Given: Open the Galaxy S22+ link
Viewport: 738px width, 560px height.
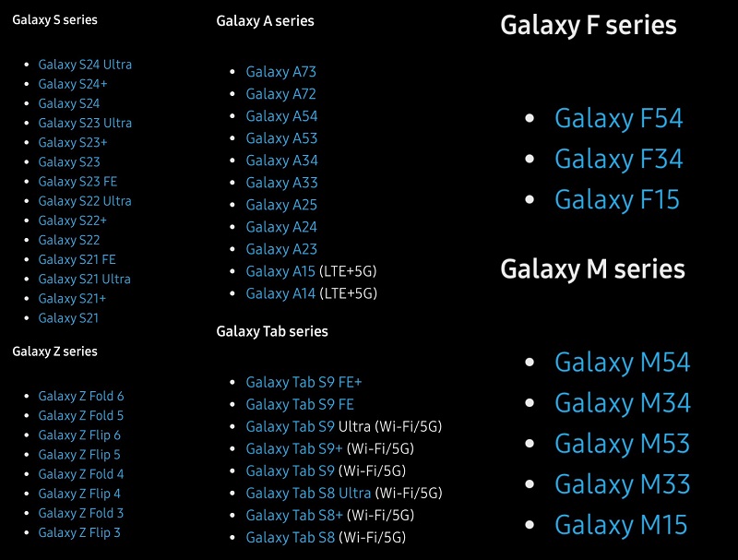Looking at the screenshot, I should [x=73, y=220].
